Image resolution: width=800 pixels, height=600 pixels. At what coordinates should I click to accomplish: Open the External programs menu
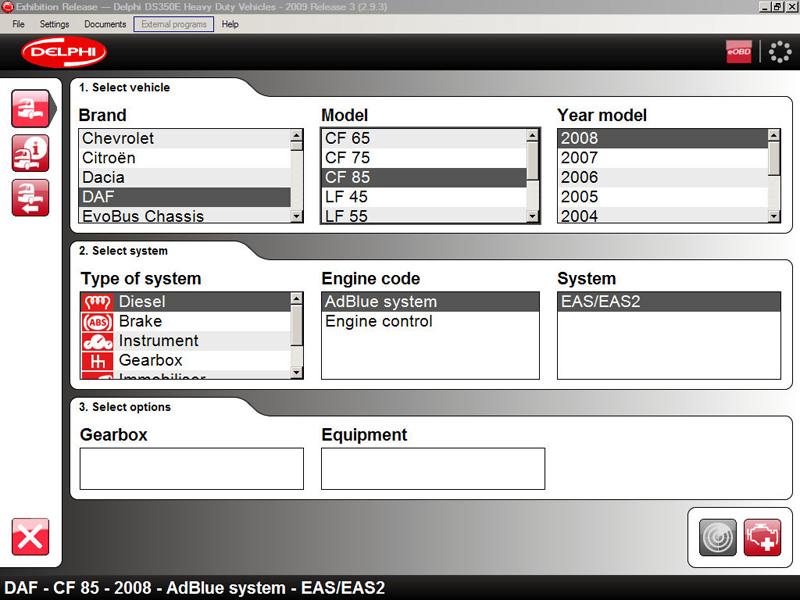(x=174, y=24)
